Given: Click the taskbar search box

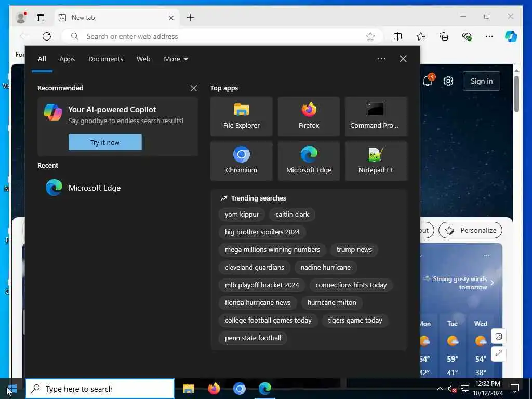Looking at the screenshot, I should click(x=100, y=389).
